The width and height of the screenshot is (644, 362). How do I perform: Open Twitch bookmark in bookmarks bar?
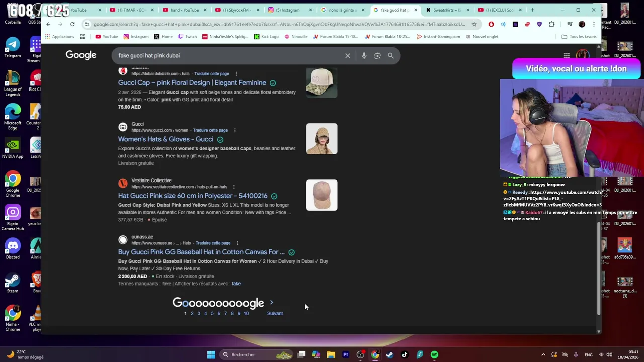click(187, 37)
